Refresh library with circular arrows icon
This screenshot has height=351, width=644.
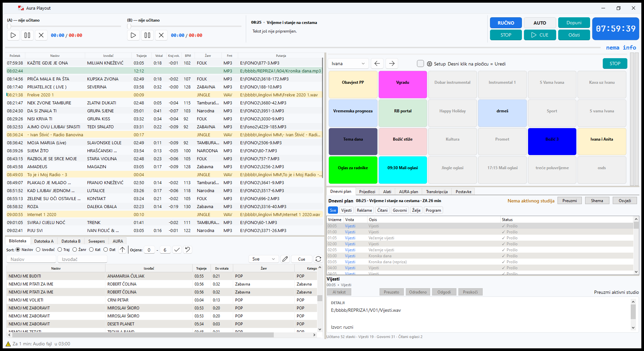click(318, 259)
